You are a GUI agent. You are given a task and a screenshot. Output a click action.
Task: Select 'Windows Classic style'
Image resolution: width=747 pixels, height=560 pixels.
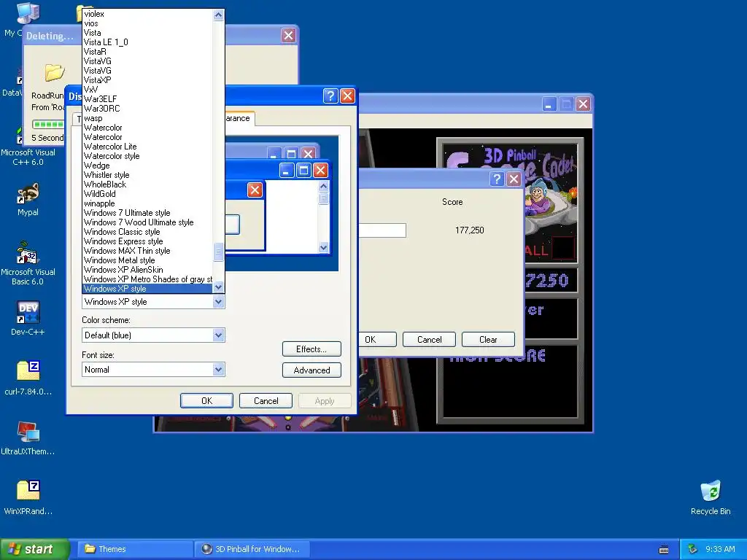(147, 232)
